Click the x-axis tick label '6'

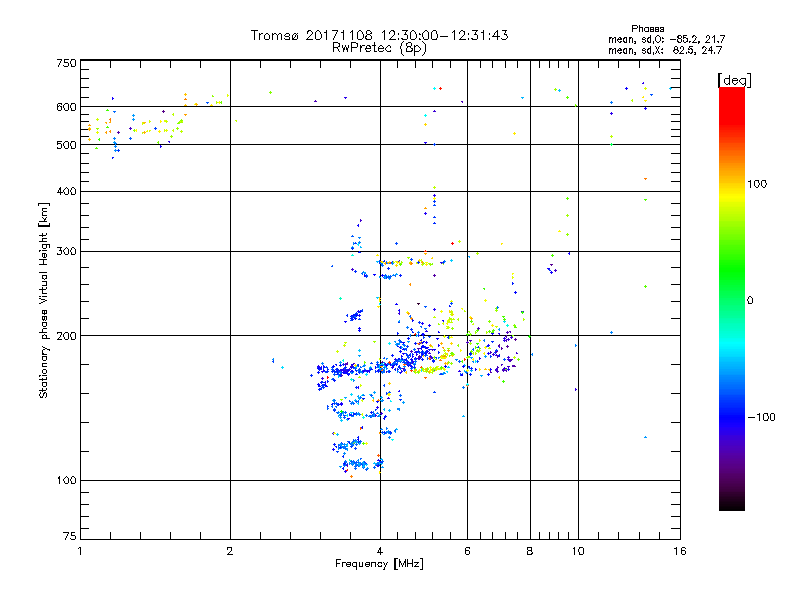(467, 551)
